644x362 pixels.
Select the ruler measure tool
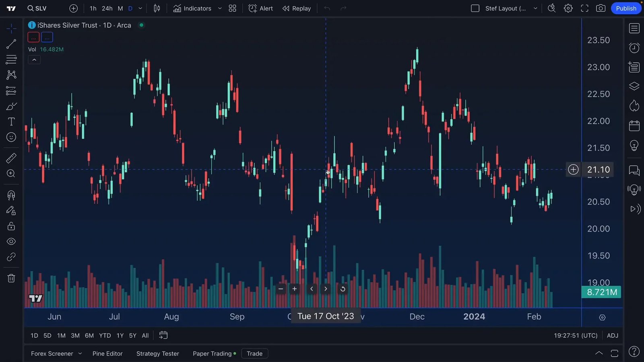click(11, 158)
